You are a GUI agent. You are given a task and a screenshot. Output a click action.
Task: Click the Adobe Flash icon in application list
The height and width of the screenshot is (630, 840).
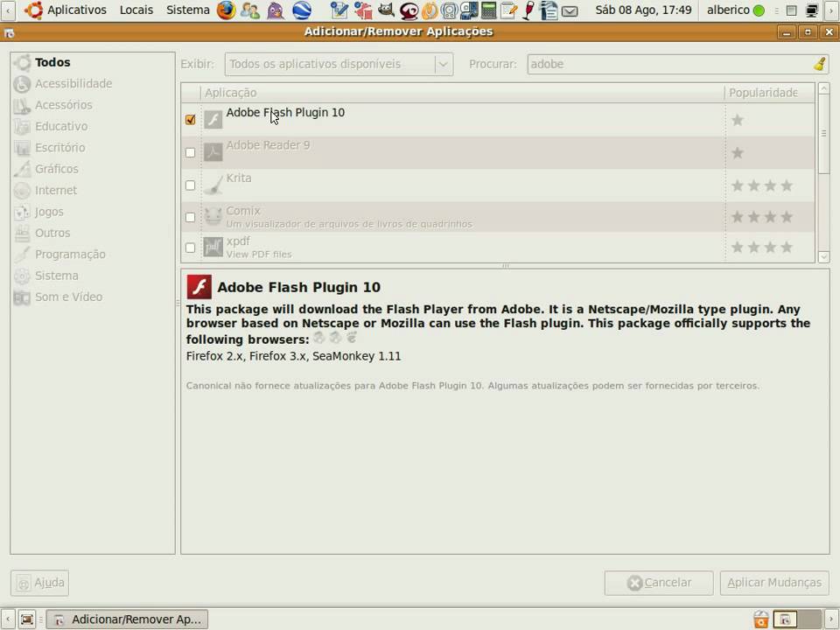tap(213, 119)
